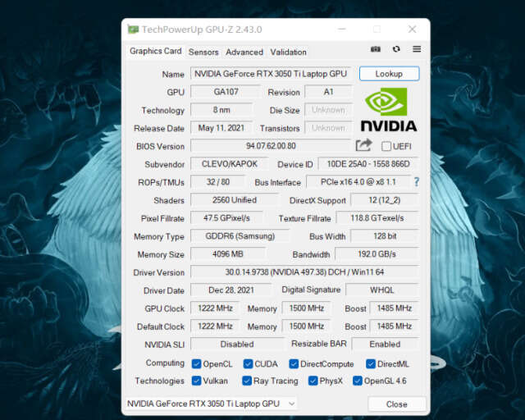Click the Technology field showing 8 nm
525x420 pixels.
pos(221,110)
